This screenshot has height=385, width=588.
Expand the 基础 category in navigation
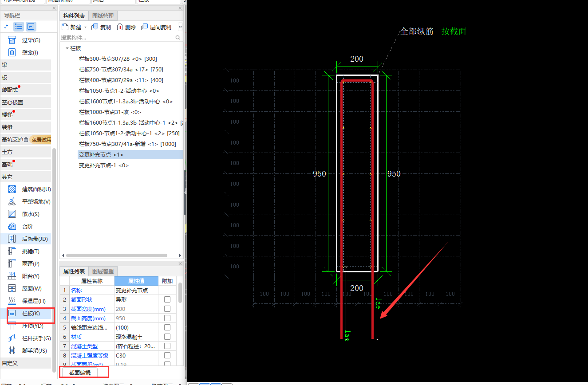(26, 165)
